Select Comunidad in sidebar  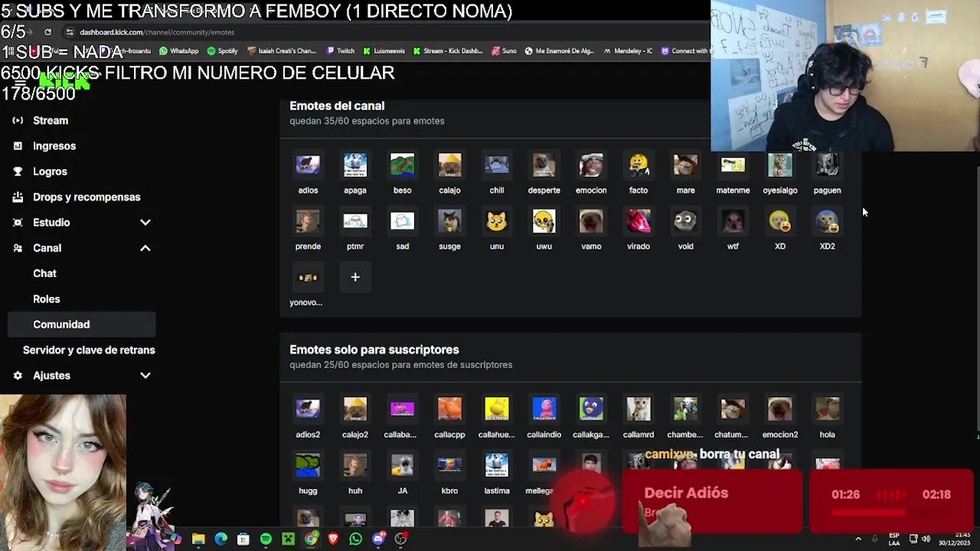click(x=82, y=324)
